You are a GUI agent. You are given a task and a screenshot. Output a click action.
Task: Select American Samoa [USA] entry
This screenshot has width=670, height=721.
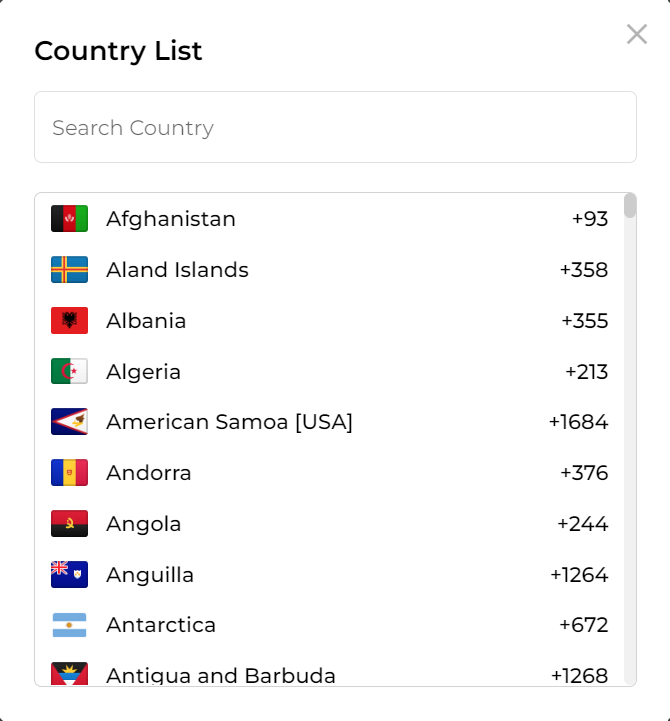329,422
